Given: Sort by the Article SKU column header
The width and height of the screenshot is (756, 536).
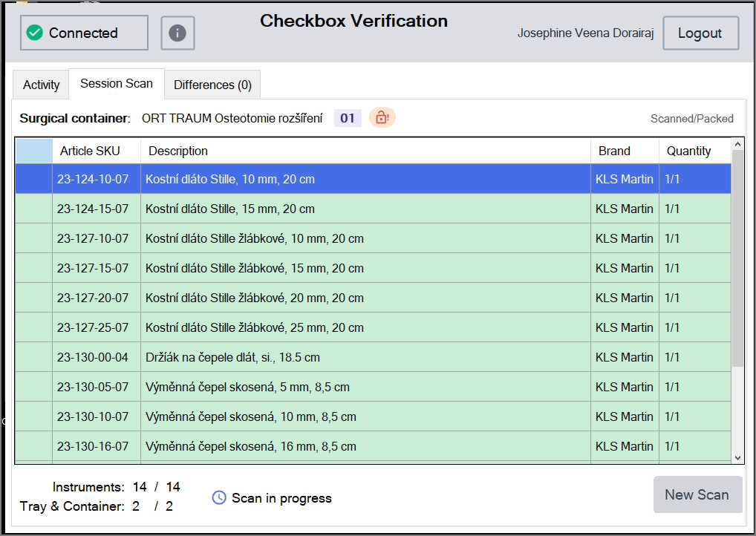Looking at the screenshot, I should [x=97, y=151].
